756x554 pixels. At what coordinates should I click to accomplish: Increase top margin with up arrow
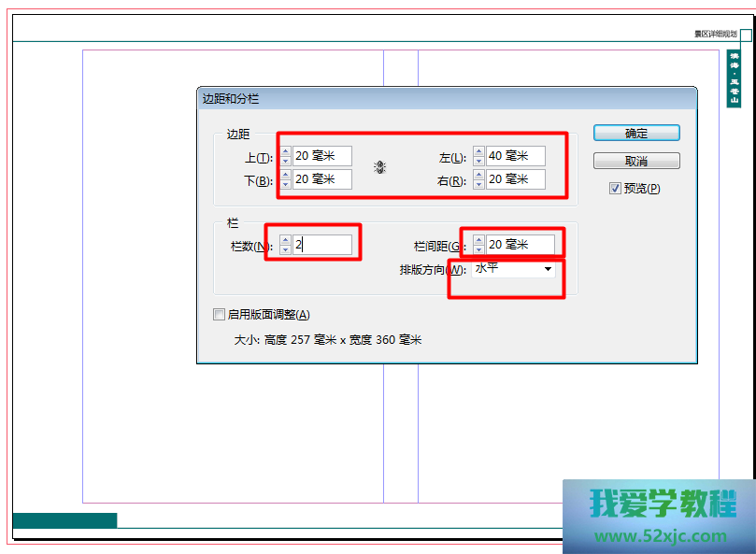285,151
